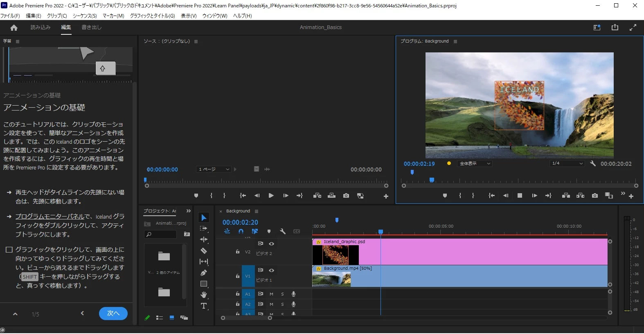Open 編集(E) menu
The width and height of the screenshot is (644, 334).
pyautogui.click(x=34, y=16)
